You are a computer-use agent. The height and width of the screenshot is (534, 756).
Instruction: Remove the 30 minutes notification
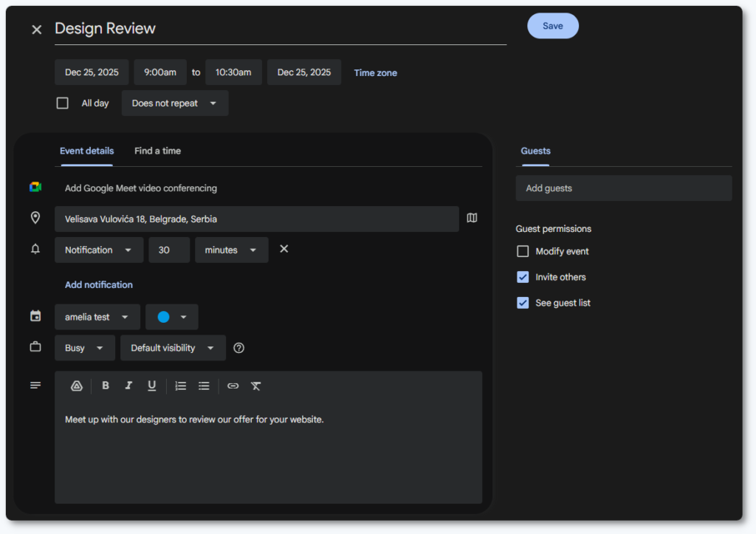click(283, 249)
